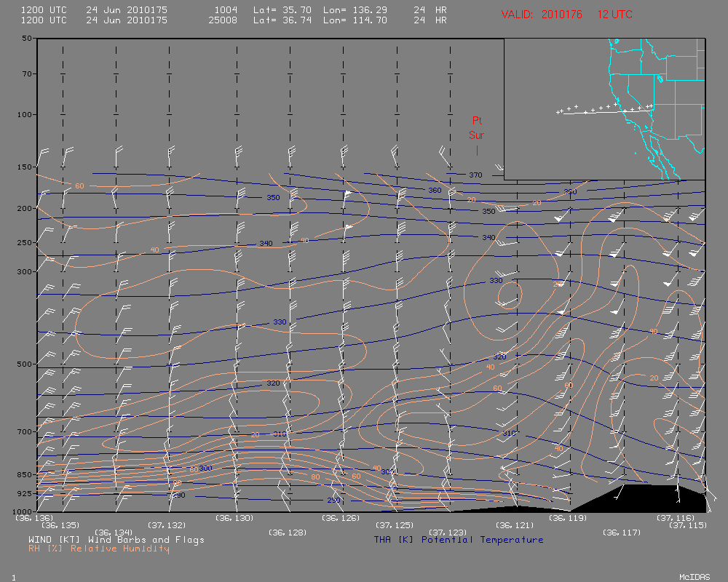Click the 850 pressure level axis label

click(26, 475)
